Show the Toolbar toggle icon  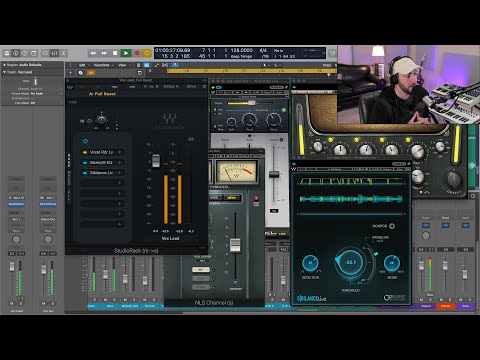pyautogui.click(x=34, y=53)
